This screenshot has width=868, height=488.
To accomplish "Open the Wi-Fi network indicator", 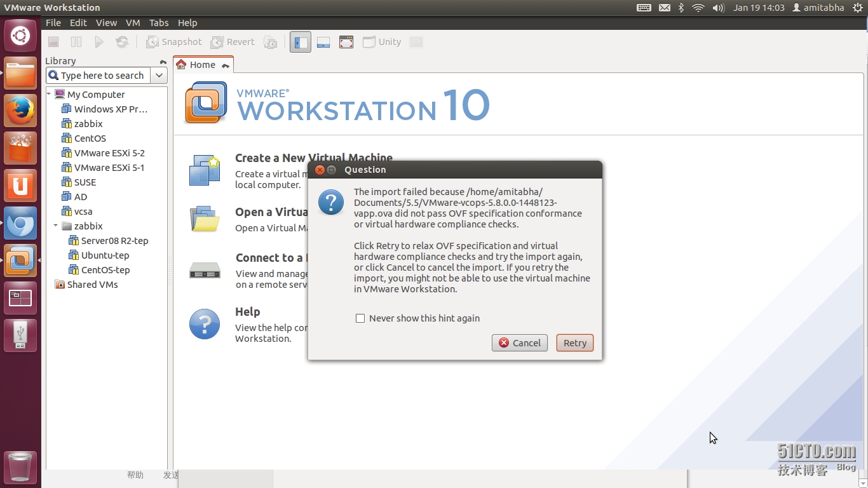I will point(698,8).
